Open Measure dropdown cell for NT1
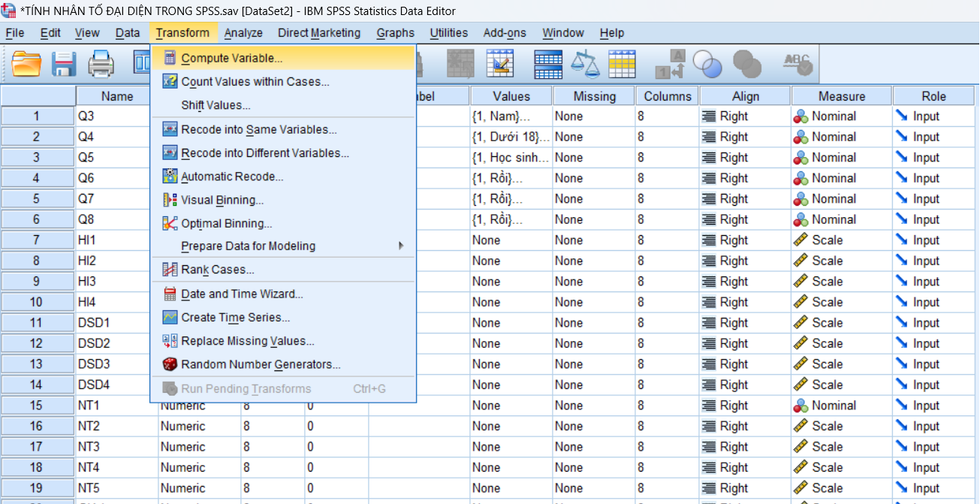Screen dimensions: 980x504 coord(840,406)
